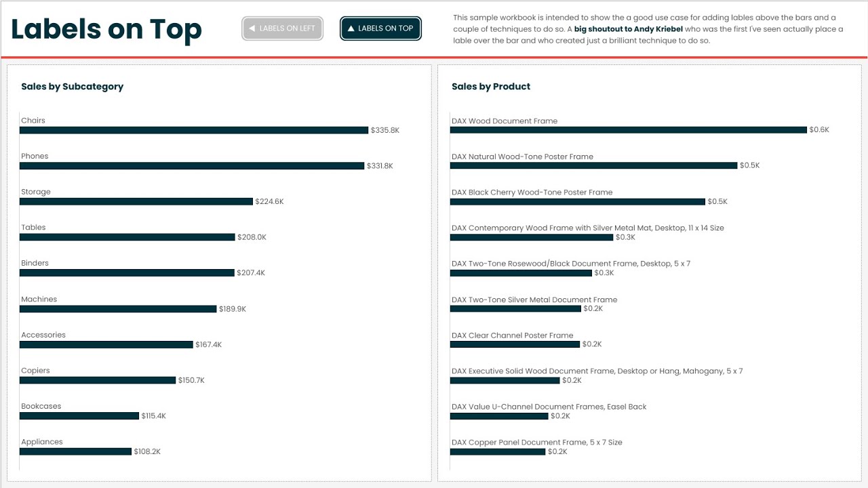868x488 pixels.
Task: Select the Phones sales bar
Action: (x=192, y=165)
